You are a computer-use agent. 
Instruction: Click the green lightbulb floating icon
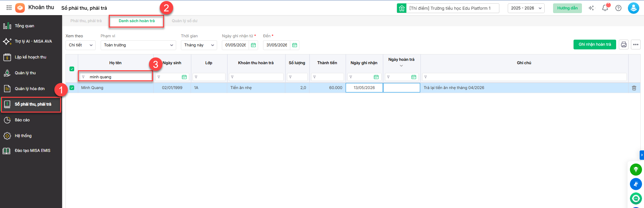pyautogui.click(x=636, y=170)
